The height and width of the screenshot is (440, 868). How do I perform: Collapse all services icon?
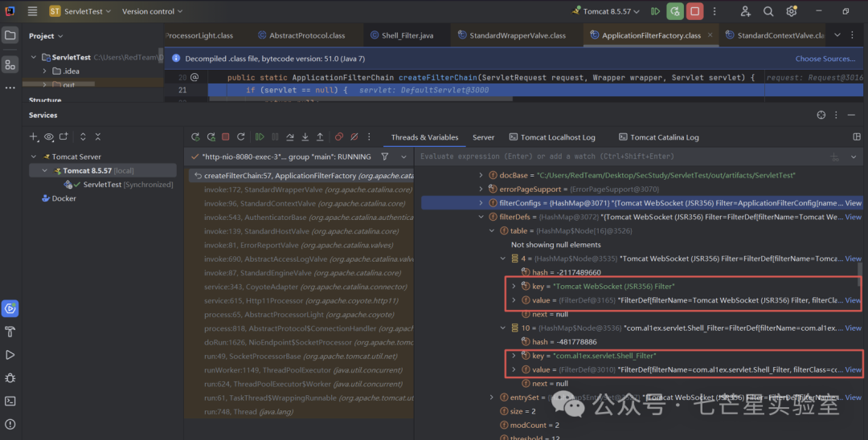pos(98,136)
